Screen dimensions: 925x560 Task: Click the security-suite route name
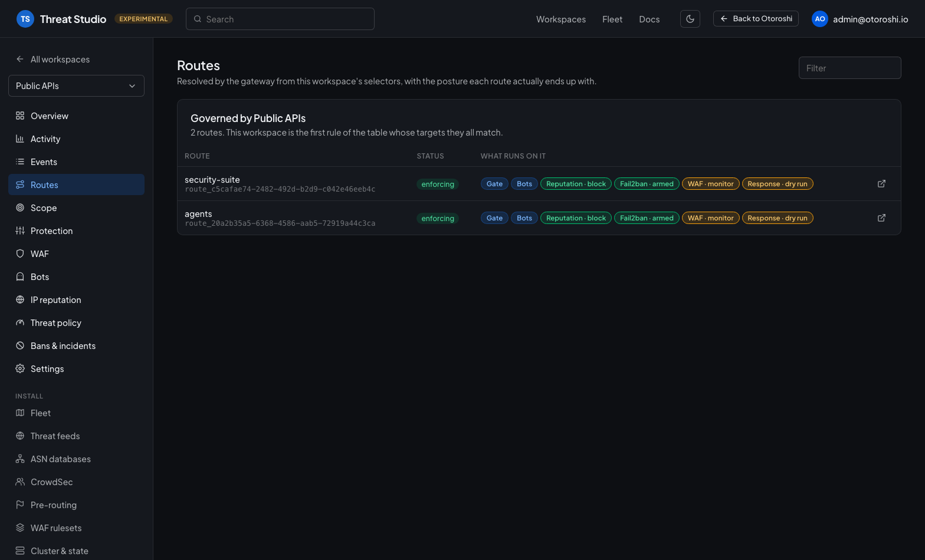tap(212, 180)
